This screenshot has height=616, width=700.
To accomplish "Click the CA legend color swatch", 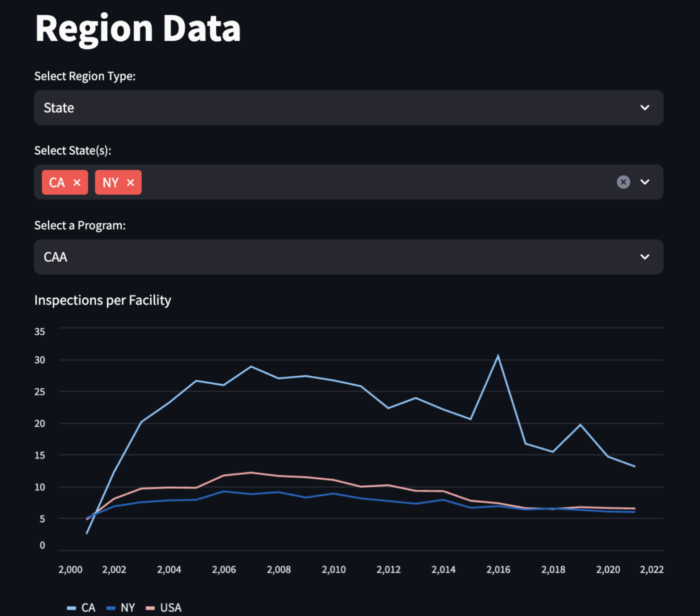I will (x=71, y=608).
